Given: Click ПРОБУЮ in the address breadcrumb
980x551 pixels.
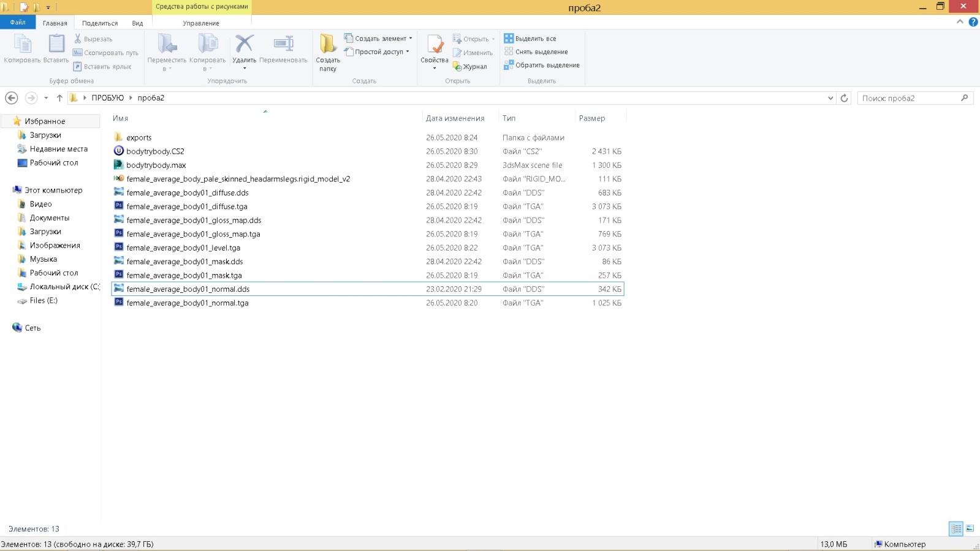Looking at the screenshot, I should coord(108,97).
